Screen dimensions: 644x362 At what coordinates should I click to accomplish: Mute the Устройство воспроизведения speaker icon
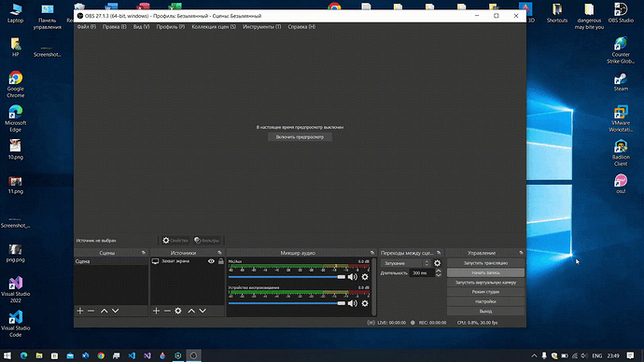click(x=353, y=303)
